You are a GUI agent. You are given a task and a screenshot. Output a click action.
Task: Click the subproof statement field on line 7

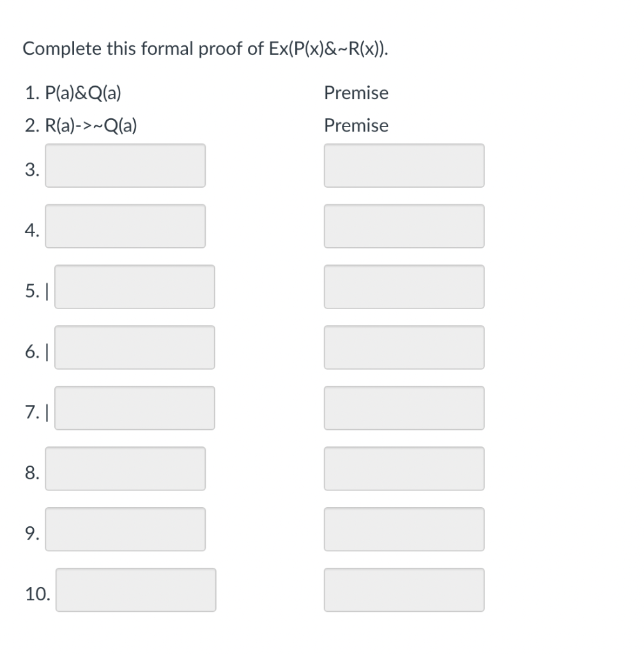tap(135, 408)
